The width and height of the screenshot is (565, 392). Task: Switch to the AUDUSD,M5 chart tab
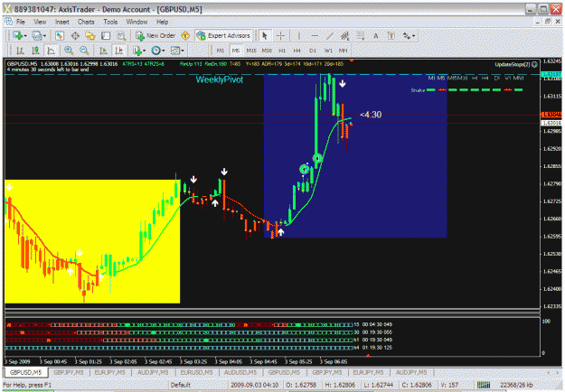[x=240, y=372]
